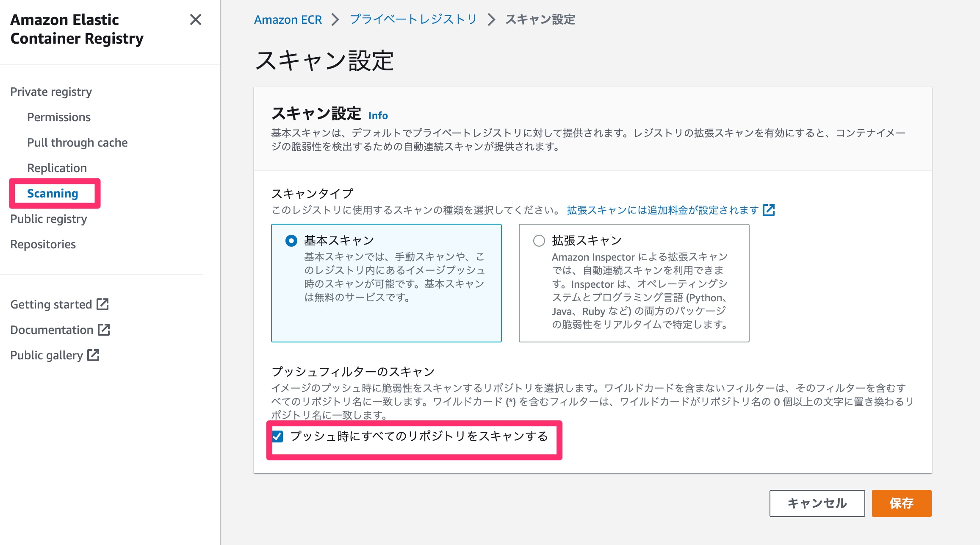Click the external link icon next to Documentation
Viewport: 980px width, 545px height.
(104, 330)
